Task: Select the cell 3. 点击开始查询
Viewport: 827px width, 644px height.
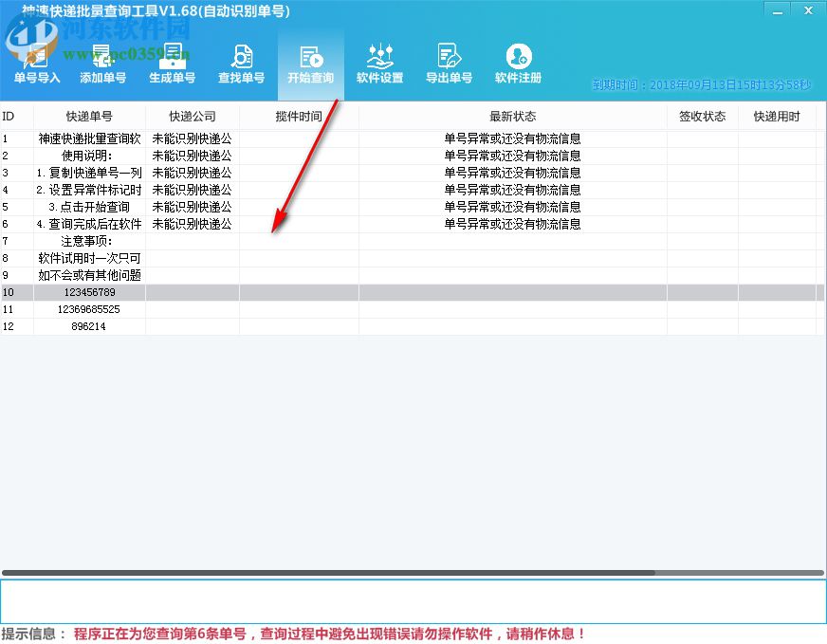Action: tap(89, 207)
